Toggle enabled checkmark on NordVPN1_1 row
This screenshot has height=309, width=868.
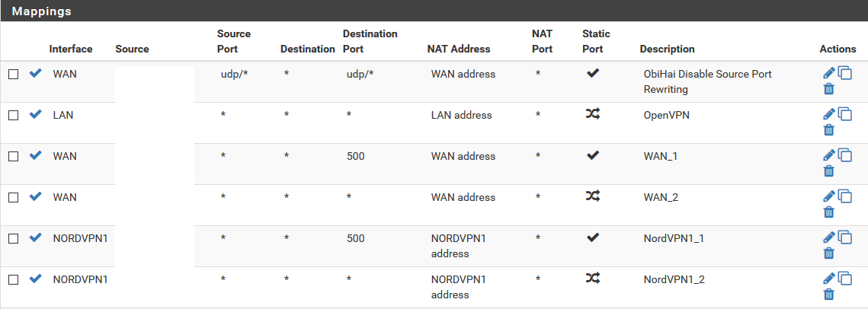click(x=35, y=237)
